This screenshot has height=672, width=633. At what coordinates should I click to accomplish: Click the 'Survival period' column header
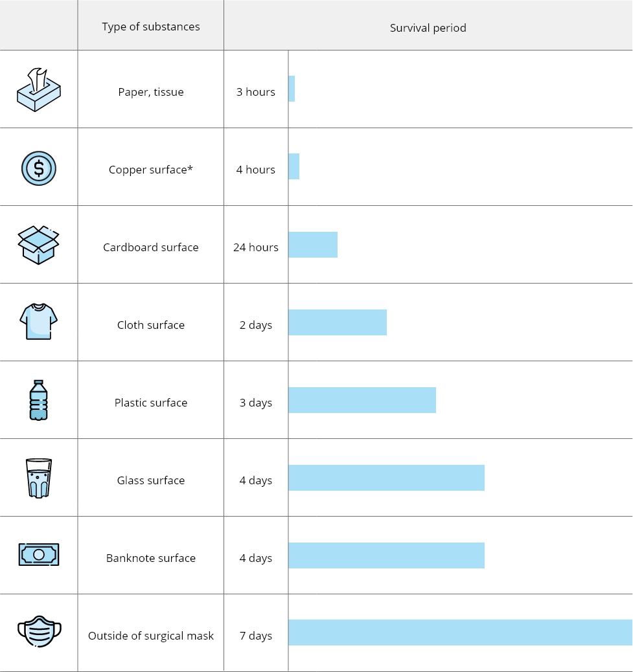[428, 28]
